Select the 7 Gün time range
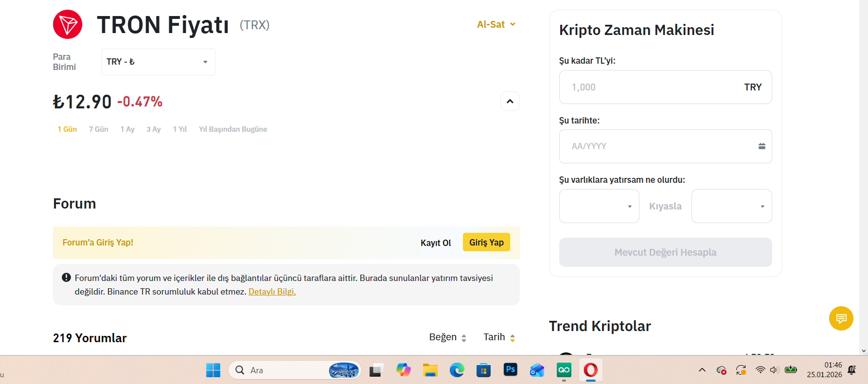 (99, 129)
